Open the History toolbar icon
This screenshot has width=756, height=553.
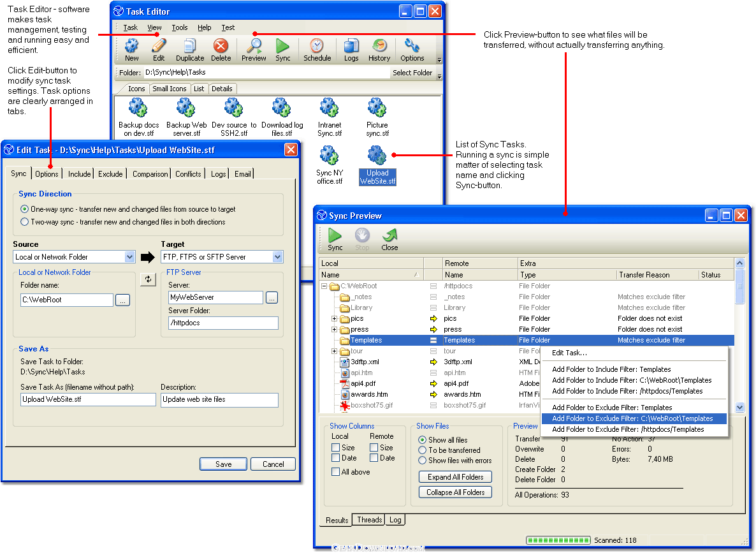tap(379, 50)
